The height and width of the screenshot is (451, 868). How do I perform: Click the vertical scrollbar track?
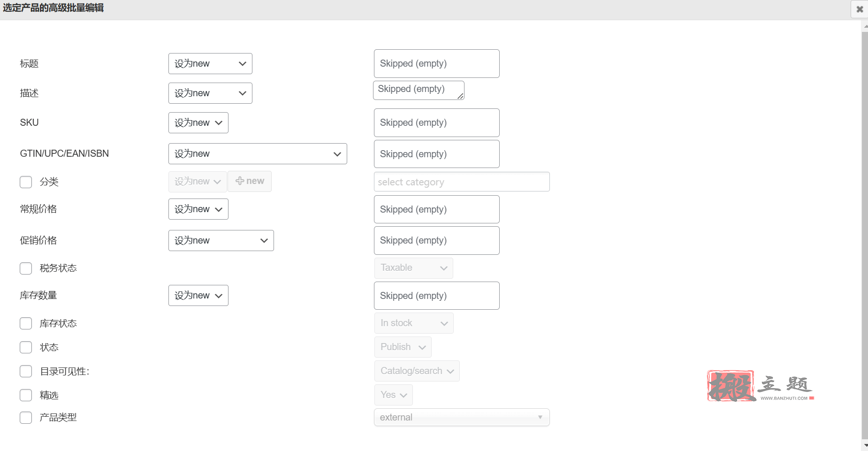pyautogui.click(x=865, y=235)
